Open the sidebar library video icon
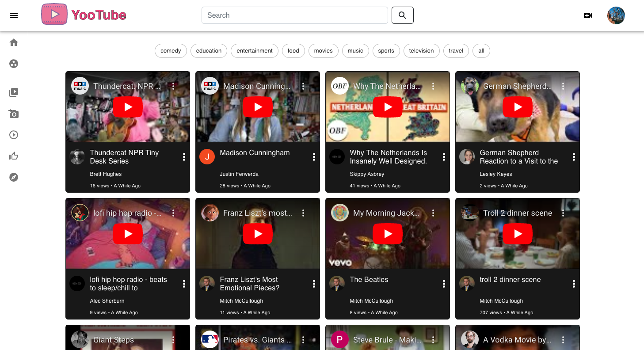 14,92
